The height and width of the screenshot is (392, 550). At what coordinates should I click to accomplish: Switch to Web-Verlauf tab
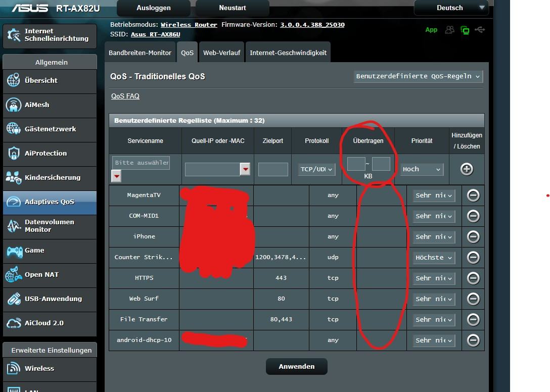point(222,53)
